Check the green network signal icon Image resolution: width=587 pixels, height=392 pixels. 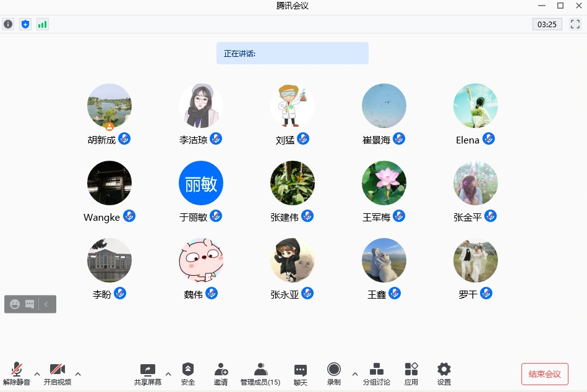(x=42, y=24)
